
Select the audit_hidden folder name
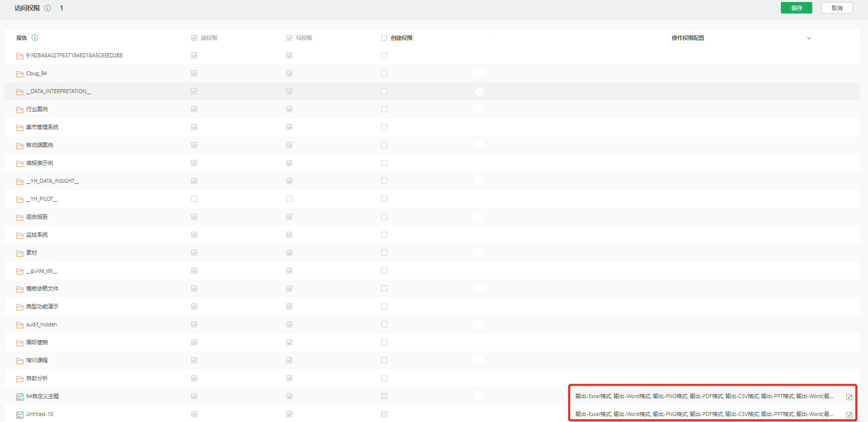pos(41,324)
